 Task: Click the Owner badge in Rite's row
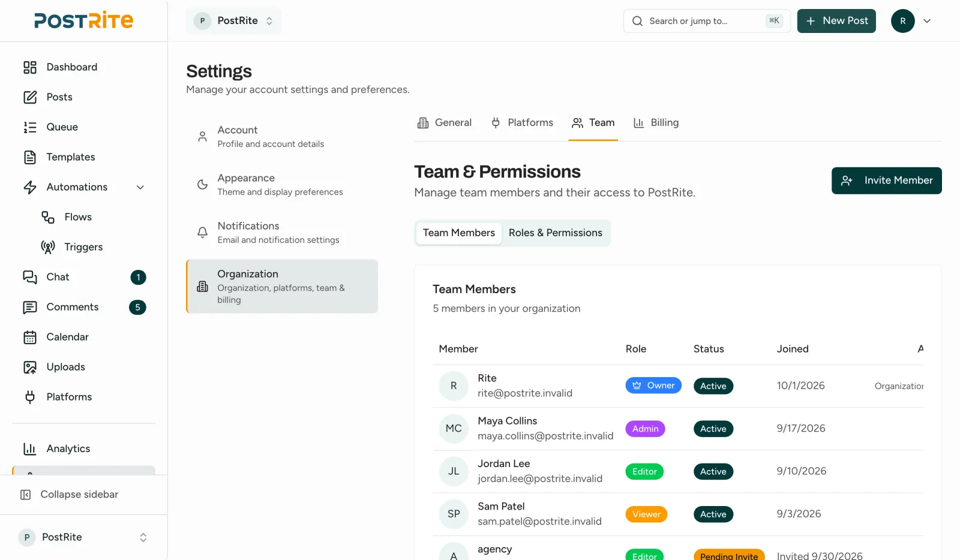point(653,386)
